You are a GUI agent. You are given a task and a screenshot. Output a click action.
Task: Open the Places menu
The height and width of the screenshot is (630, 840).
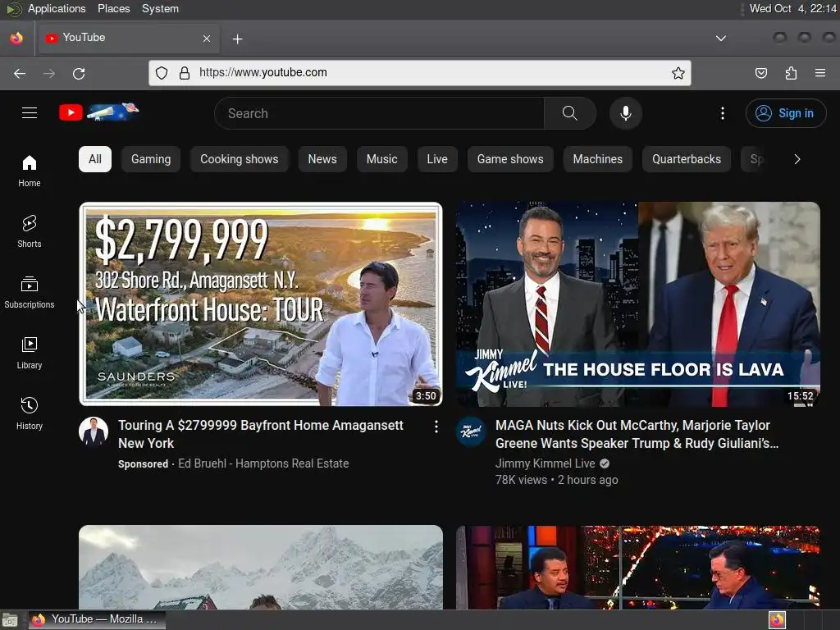[113, 8]
